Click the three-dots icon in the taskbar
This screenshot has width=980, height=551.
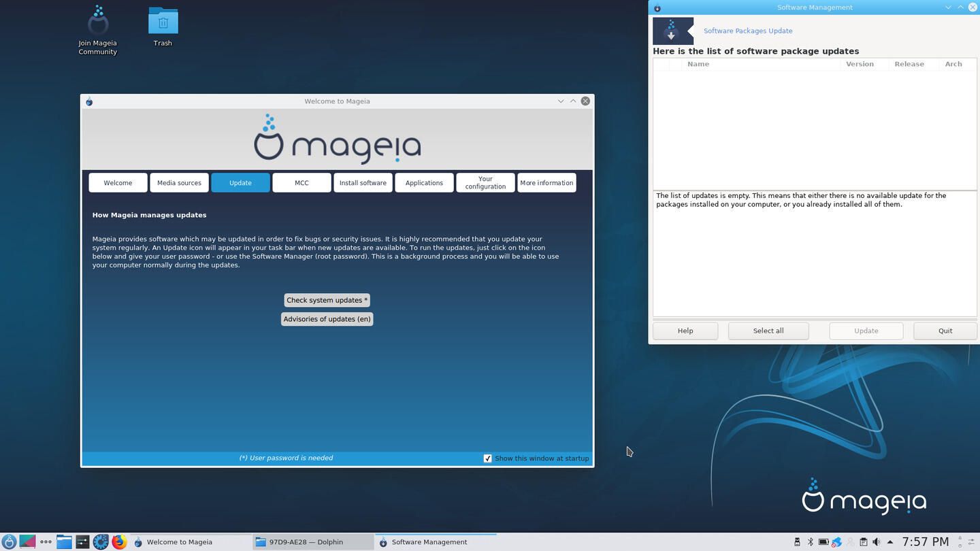coord(46,542)
